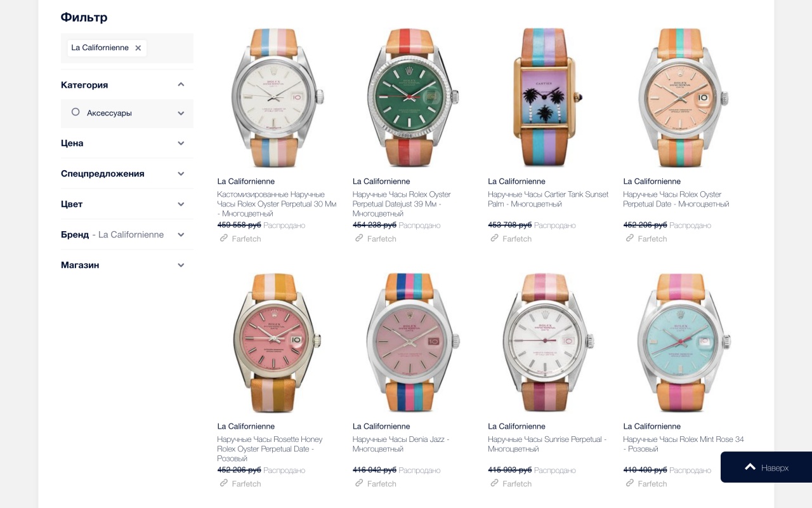Open Farfetch link under Rolex Mint Rose 34
This screenshot has height=508, width=812.
click(652, 484)
